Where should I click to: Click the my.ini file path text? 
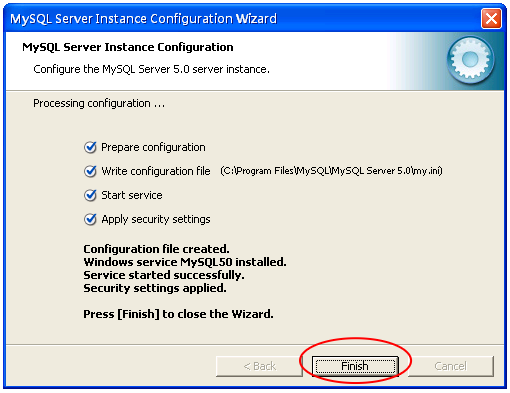click(x=331, y=171)
